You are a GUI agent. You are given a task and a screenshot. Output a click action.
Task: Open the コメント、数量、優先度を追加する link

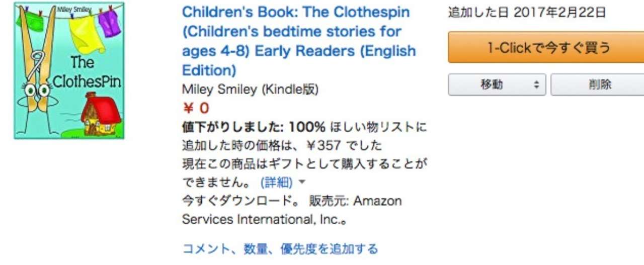[280, 248]
